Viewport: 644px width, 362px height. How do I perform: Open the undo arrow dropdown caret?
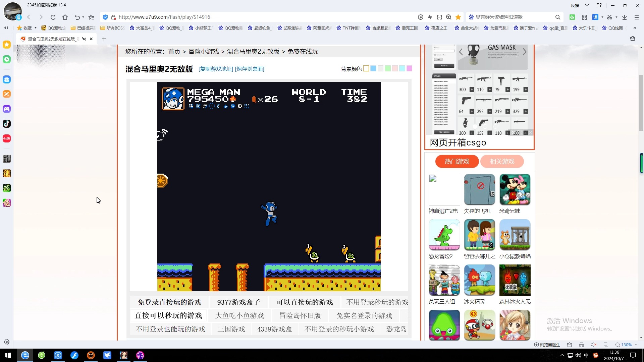click(x=83, y=17)
